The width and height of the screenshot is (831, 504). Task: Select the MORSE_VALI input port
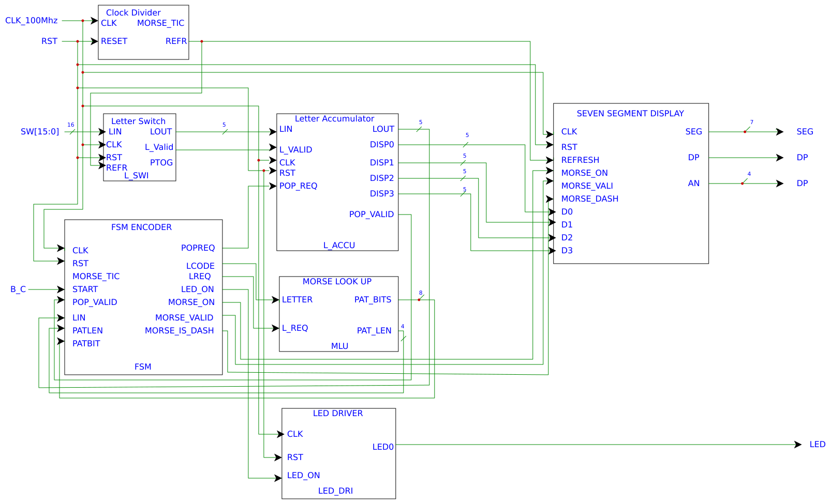[x=587, y=186]
